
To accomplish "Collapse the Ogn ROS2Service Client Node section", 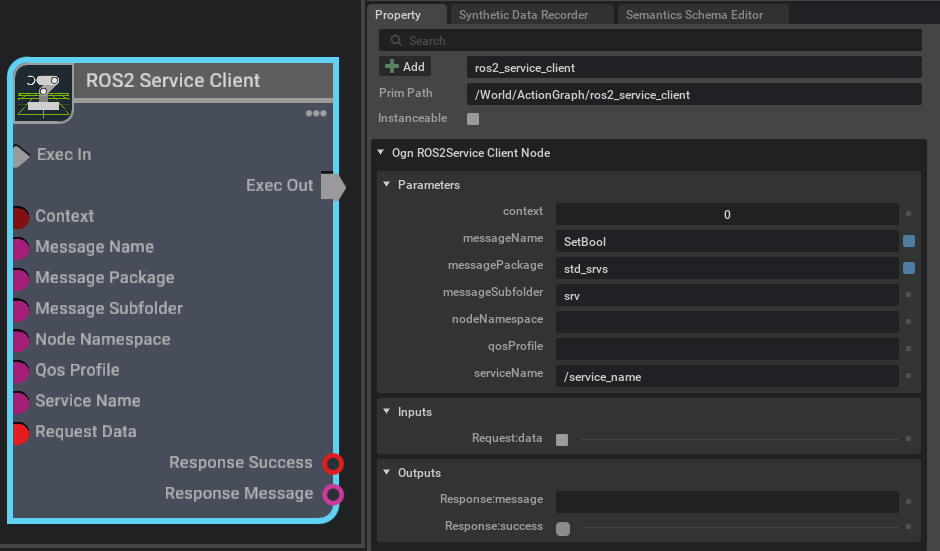I will [x=381, y=153].
